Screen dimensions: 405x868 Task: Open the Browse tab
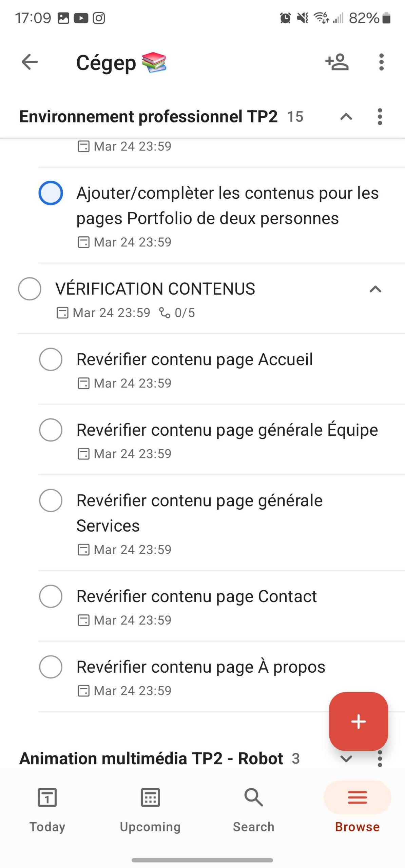coord(357,808)
